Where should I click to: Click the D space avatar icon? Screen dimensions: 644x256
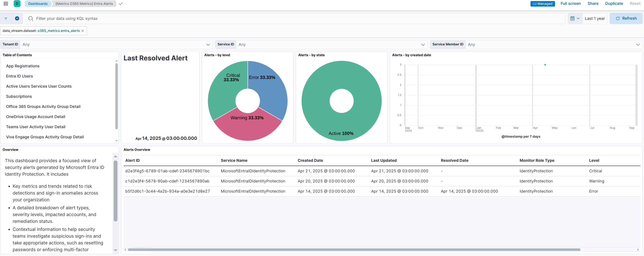(17, 4)
